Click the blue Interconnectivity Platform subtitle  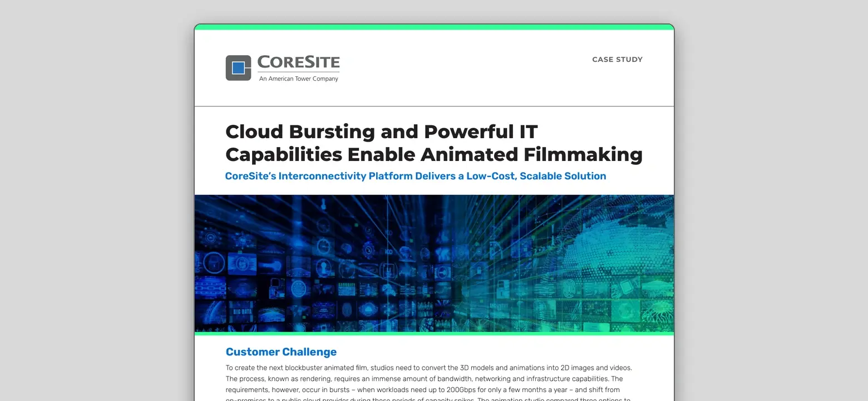(416, 176)
